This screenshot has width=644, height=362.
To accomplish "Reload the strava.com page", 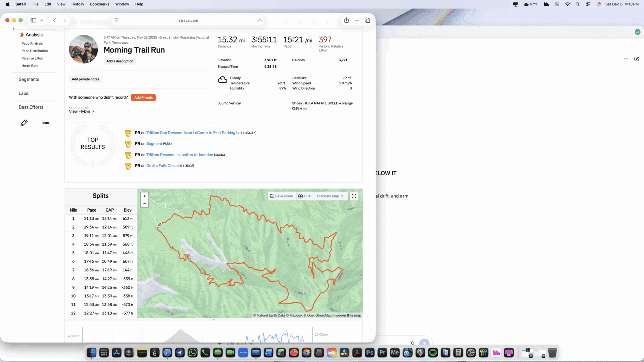I will pos(260,20).
